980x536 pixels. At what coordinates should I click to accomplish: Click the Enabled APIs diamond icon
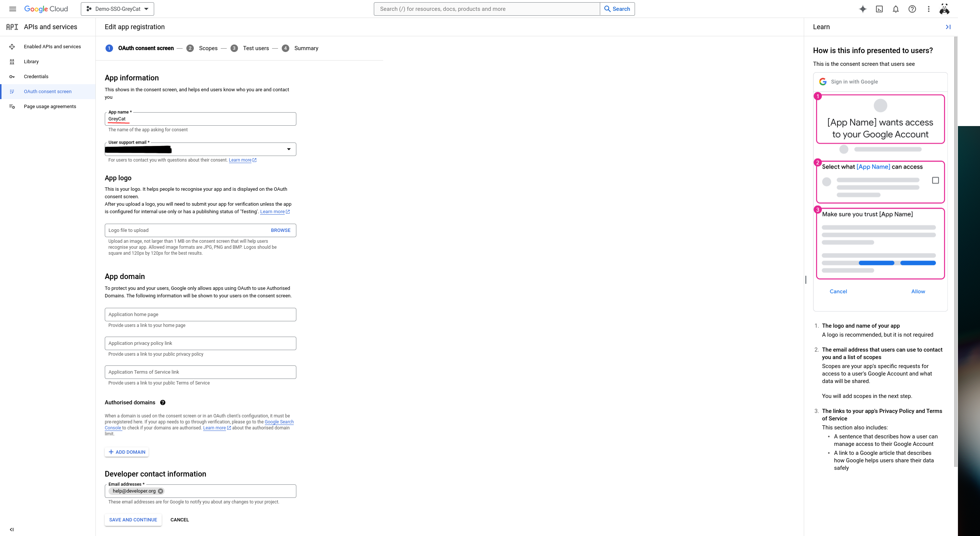[x=12, y=46]
